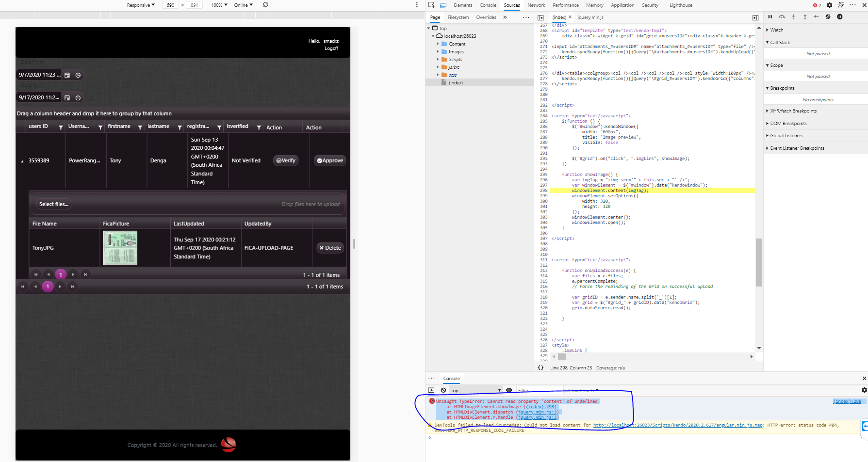This screenshot has height=462, width=868.
Task: Open DateTo time picker
Action: (x=78, y=98)
